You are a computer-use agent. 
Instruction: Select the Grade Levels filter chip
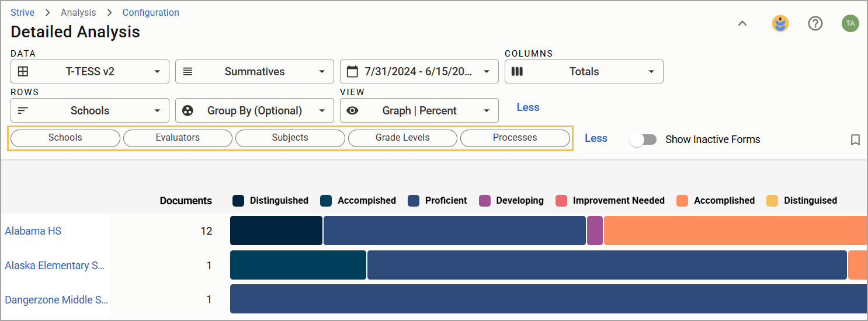402,138
